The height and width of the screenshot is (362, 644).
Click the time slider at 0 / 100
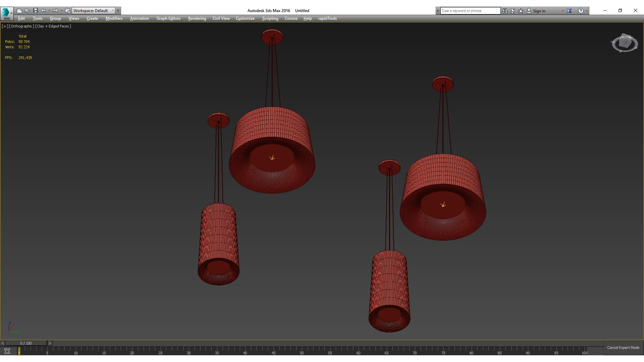coord(26,343)
